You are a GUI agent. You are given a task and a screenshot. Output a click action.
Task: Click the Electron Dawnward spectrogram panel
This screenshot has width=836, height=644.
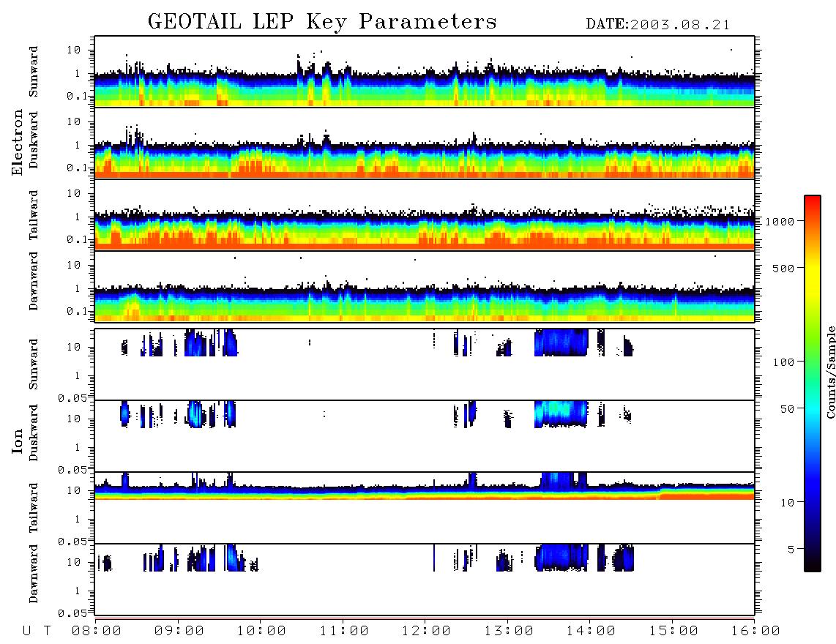tap(425, 286)
